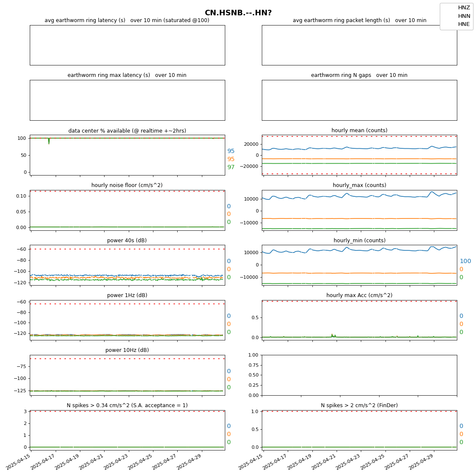The width and height of the screenshot is (476, 476).
Task: Select the HNN legend entry
Action: click(x=464, y=16)
